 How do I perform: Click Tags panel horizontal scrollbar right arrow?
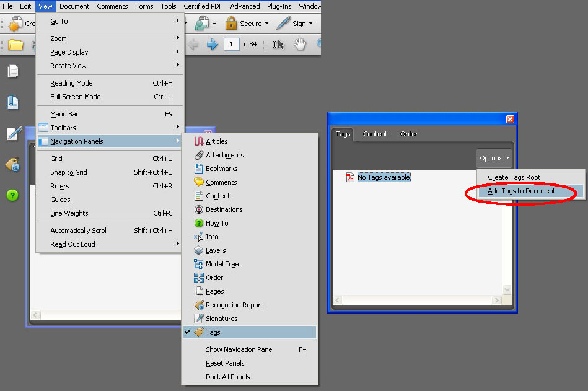click(x=496, y=301)
